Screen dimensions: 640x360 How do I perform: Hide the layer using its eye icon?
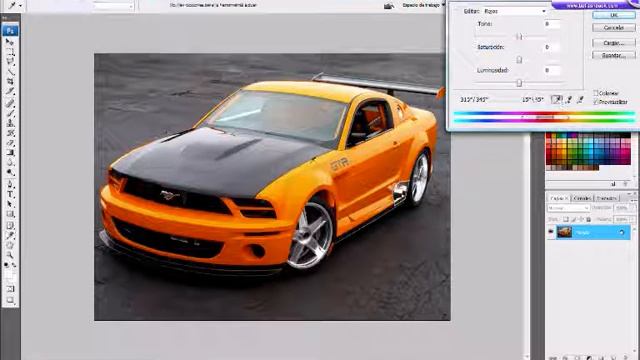point(551,232)
